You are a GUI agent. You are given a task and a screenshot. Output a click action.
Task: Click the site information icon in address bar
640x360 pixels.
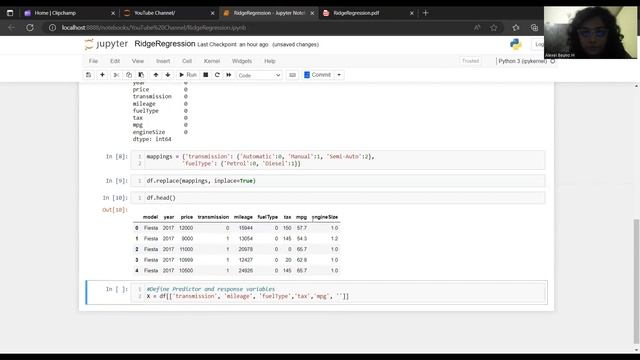(52, 28)
